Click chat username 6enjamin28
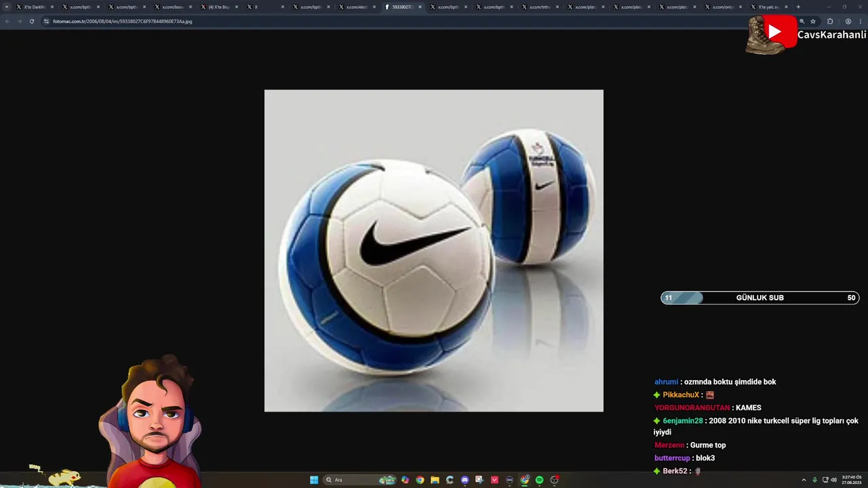This screenshot has width=868, height=488. click(x=683, y=421)
